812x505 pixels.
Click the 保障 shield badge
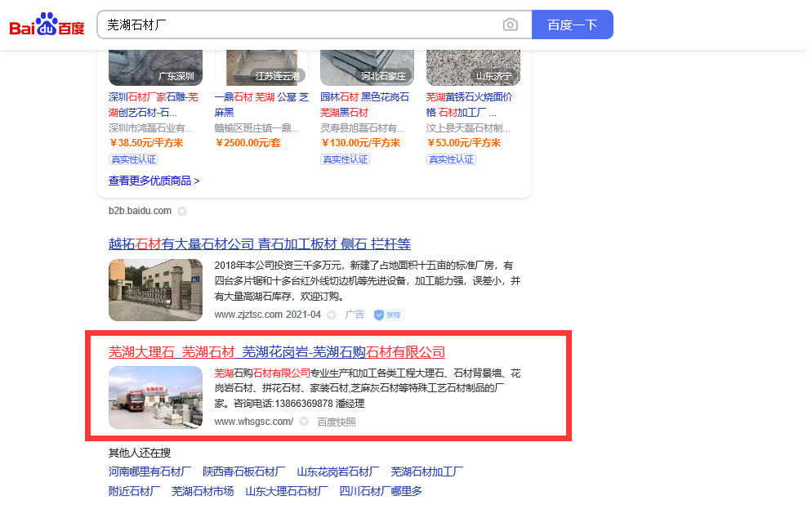tap(389, 315)
